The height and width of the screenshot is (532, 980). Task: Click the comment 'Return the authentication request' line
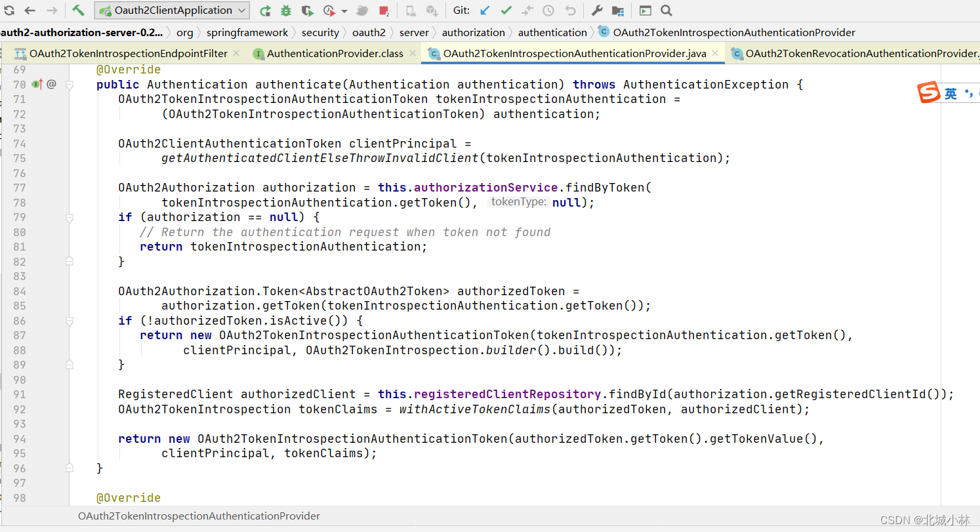(x=345, y=232)
